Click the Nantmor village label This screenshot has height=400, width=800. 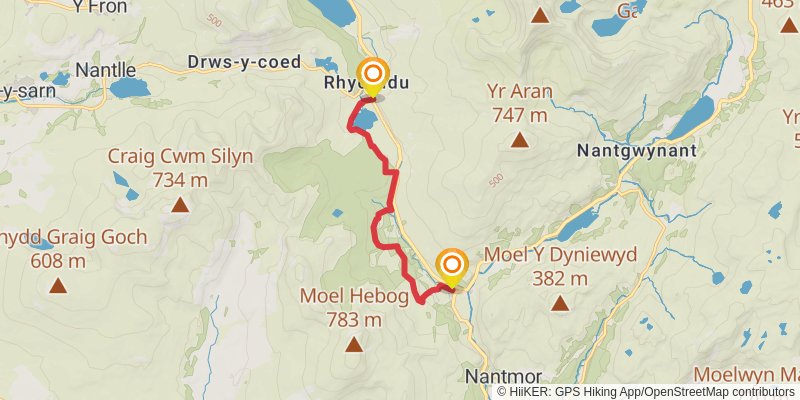click(x=503, y=377)
